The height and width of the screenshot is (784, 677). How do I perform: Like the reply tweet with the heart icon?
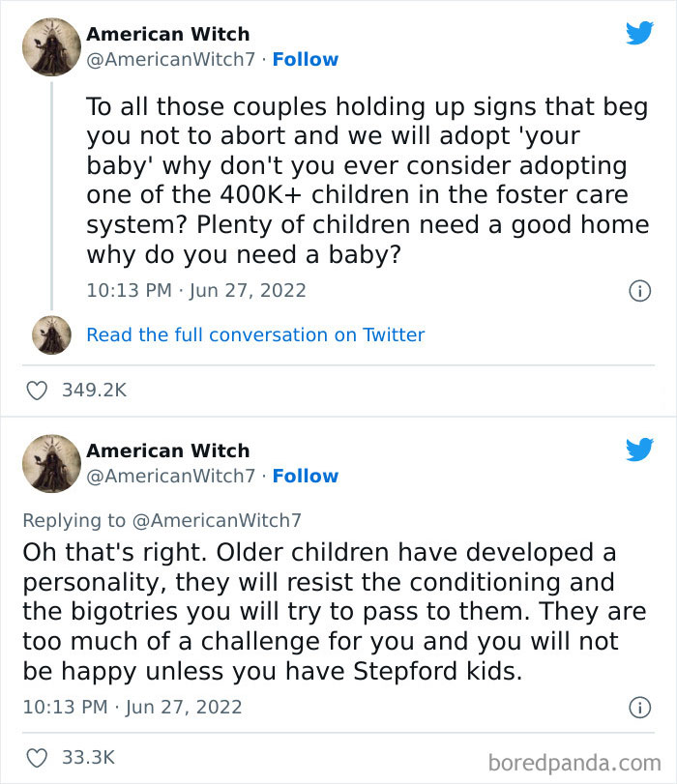click(38, 760)
